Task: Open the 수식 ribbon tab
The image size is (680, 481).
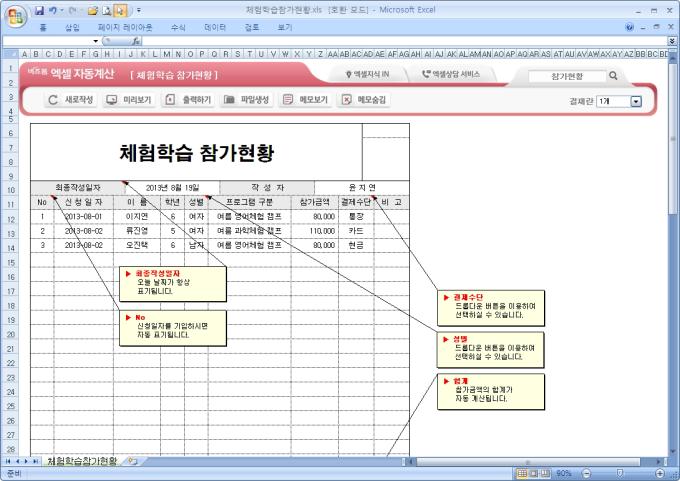Action: tap(178, 27)
